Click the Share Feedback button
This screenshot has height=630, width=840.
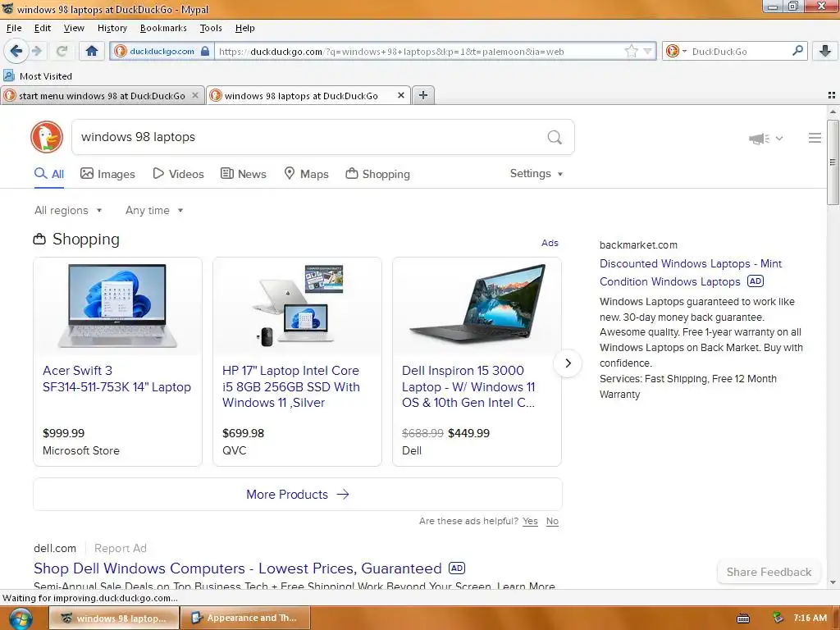tap(769, 572)
